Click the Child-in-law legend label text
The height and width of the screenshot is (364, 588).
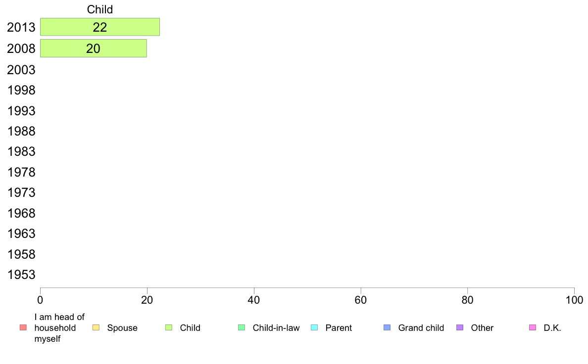(x=276, y=328)
